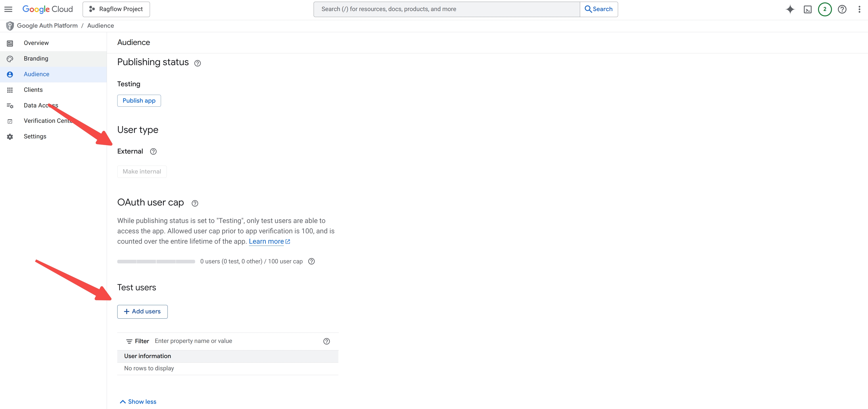Click the No rows to display text
The image size is (868, 409).
(x=149, y=369)
